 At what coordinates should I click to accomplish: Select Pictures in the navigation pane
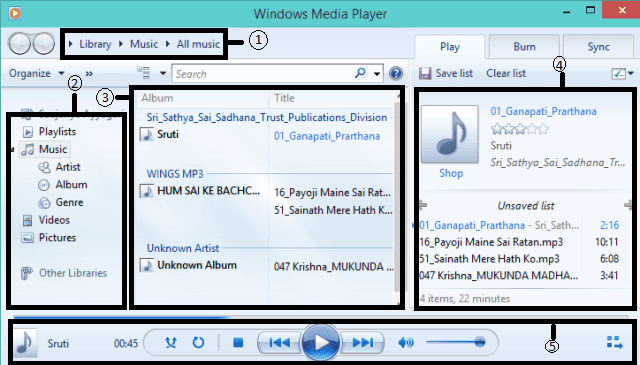[x=57, y=237]
